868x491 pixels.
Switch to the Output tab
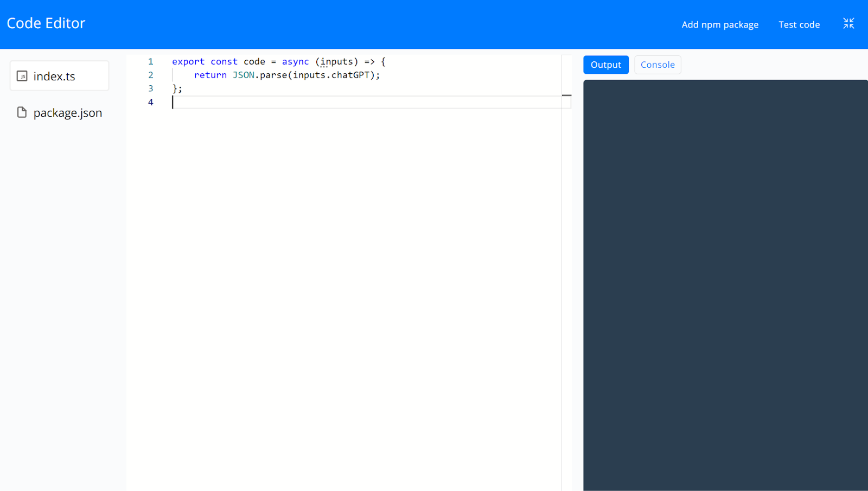click(606, 65)
